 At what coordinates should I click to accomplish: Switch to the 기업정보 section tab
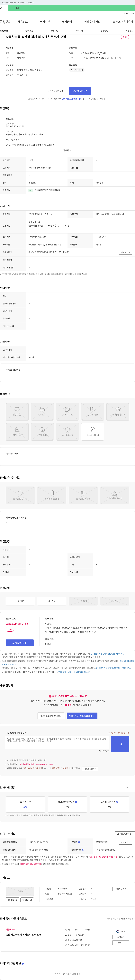pyautogui.click(x=129, y=30)
